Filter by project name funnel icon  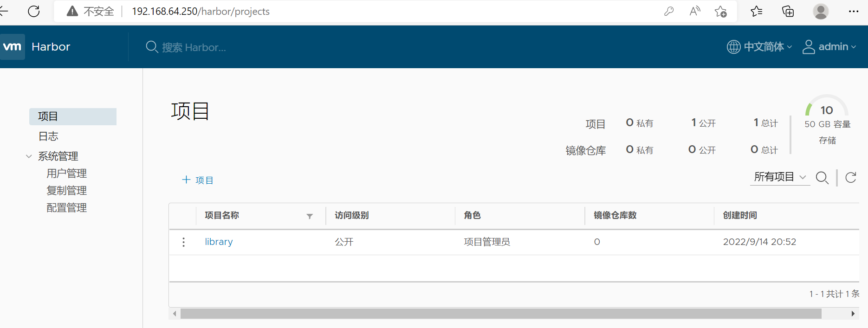pyautogui.click(x=310, y=216)
